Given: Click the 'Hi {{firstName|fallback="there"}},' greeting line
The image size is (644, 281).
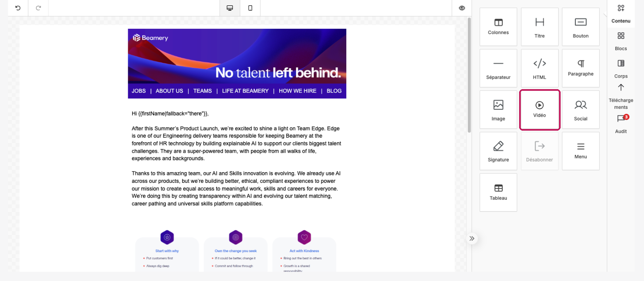Looking at the screenshot, I should click(170, 113).
